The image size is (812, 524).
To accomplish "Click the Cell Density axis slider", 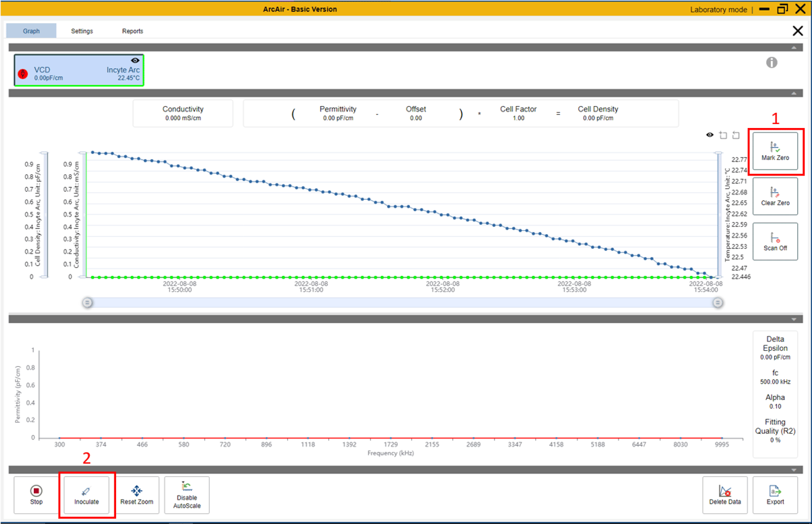I will (x=44, y=215).
